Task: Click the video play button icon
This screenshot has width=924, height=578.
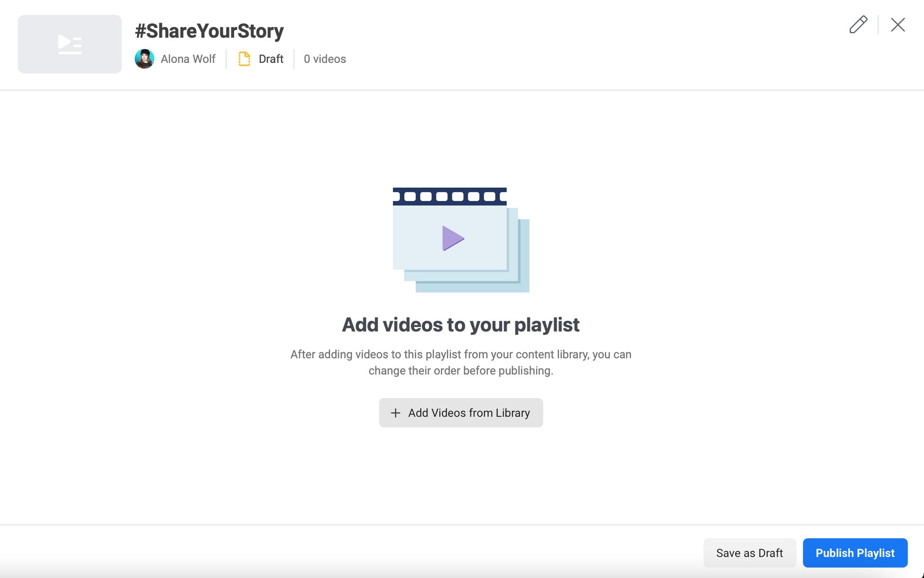Action: (x=452, y=238)
